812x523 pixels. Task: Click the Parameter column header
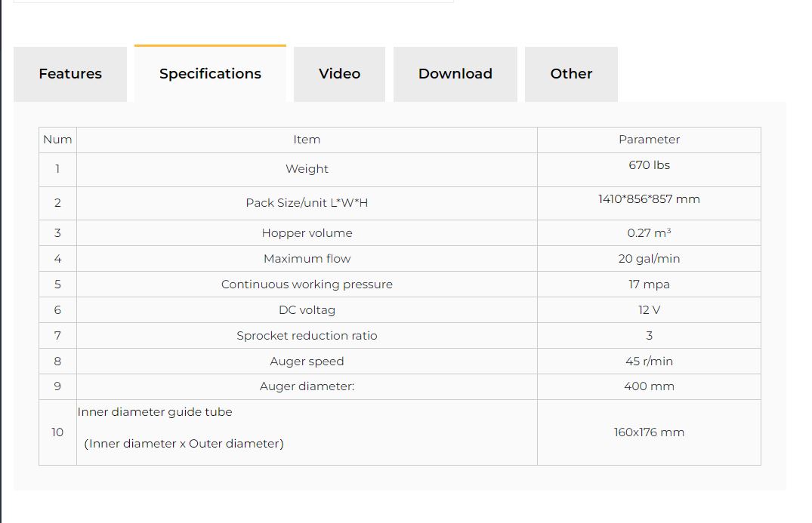coord(649,140)
